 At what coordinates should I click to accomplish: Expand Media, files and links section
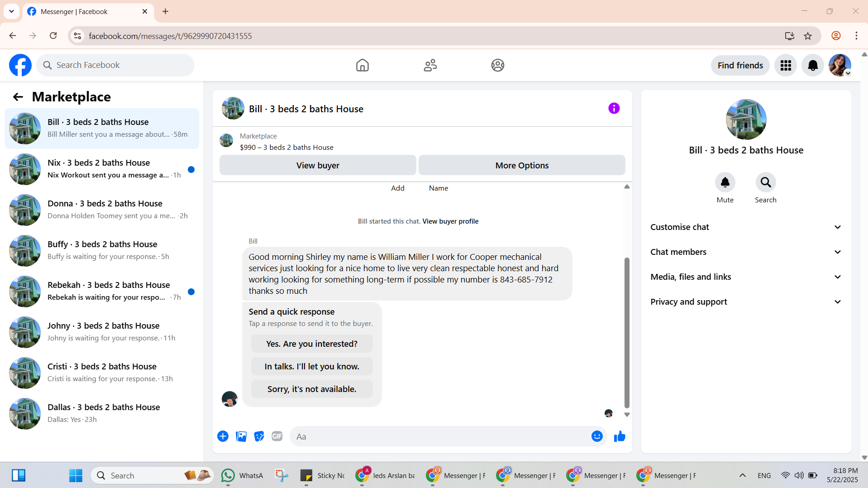[x=746, y=277]
